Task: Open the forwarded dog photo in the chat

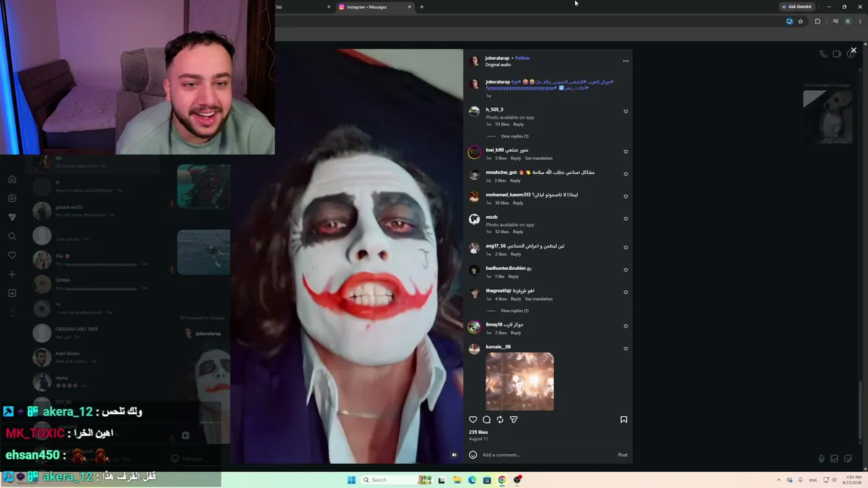Action: tap(827, 117)
